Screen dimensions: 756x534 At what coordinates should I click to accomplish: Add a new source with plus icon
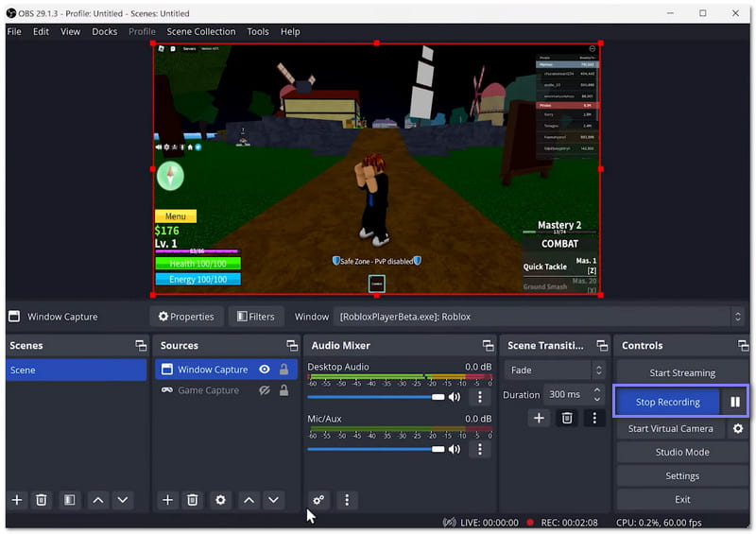168,500
